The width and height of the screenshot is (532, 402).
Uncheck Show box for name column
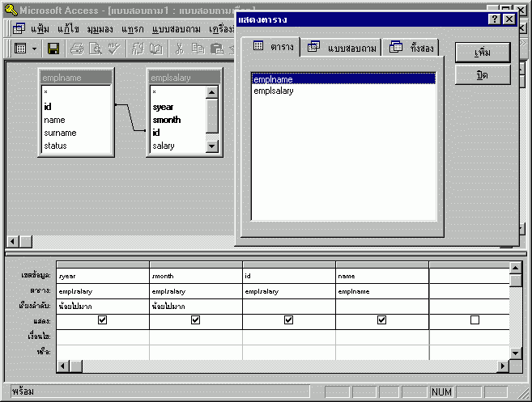(x=381, y=320)
